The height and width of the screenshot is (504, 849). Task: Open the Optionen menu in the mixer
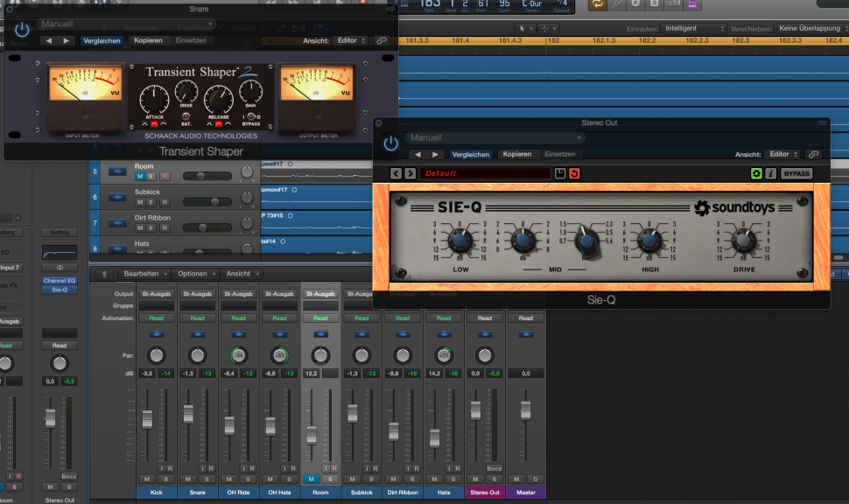(194, 273)
